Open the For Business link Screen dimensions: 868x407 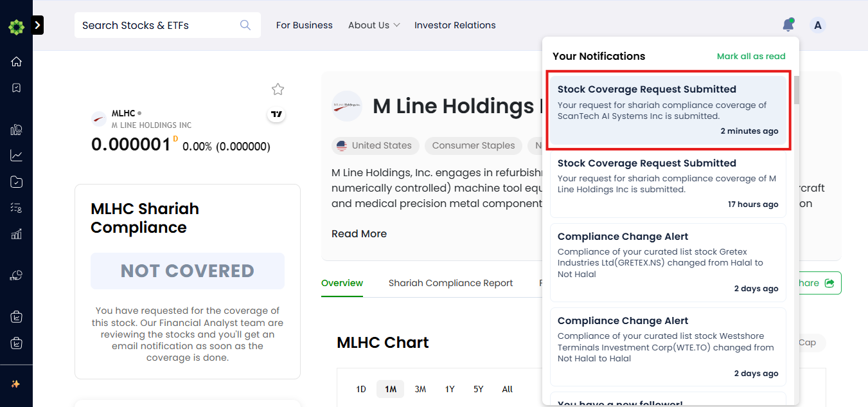point(305,25)
